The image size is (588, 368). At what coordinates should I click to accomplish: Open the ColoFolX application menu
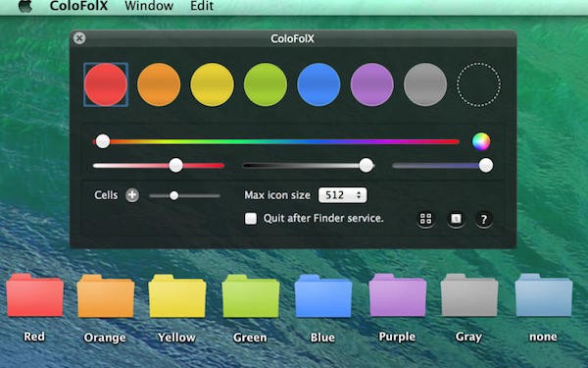[x=78, y=6]
